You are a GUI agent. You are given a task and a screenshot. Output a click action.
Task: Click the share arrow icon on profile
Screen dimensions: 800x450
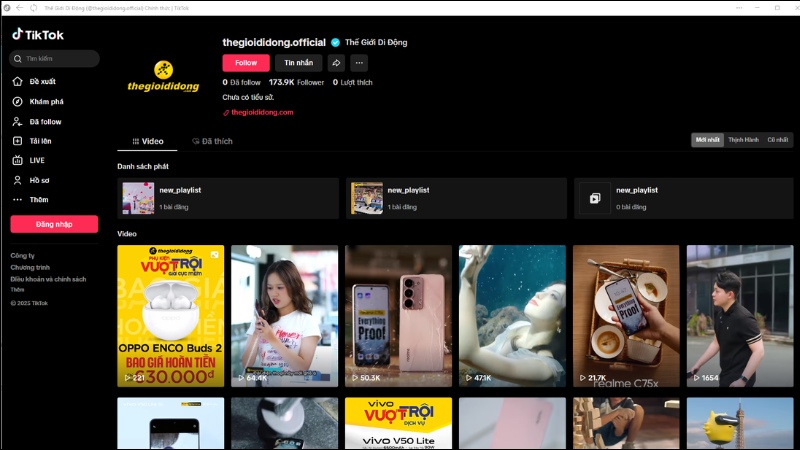336,63
